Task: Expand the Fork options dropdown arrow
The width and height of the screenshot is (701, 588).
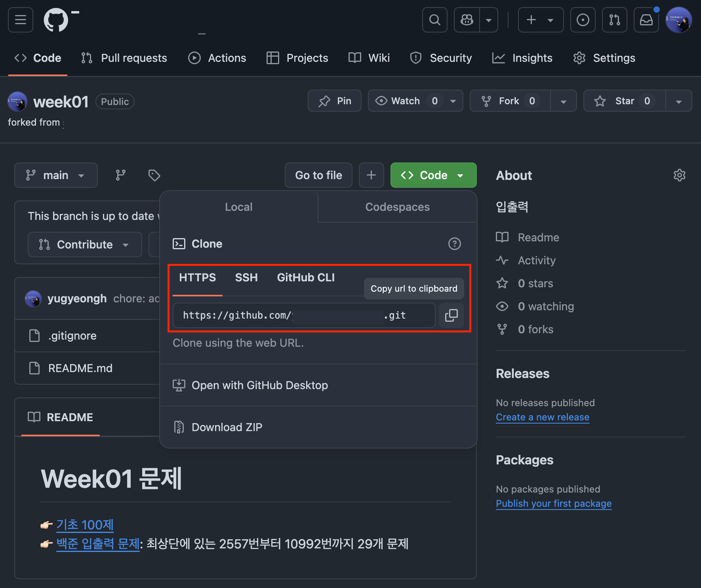Action: point(564,101)
